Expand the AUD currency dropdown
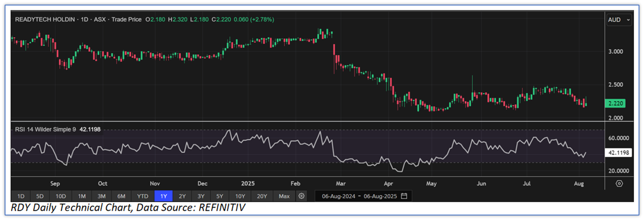The image size is (644, 220). tap(619, 20)
